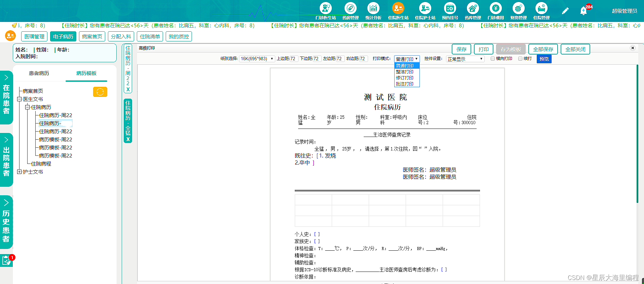Open the 我的质控 tab
Image resolution: width=644 pixels, height=284 pixels.
point(179,36)
